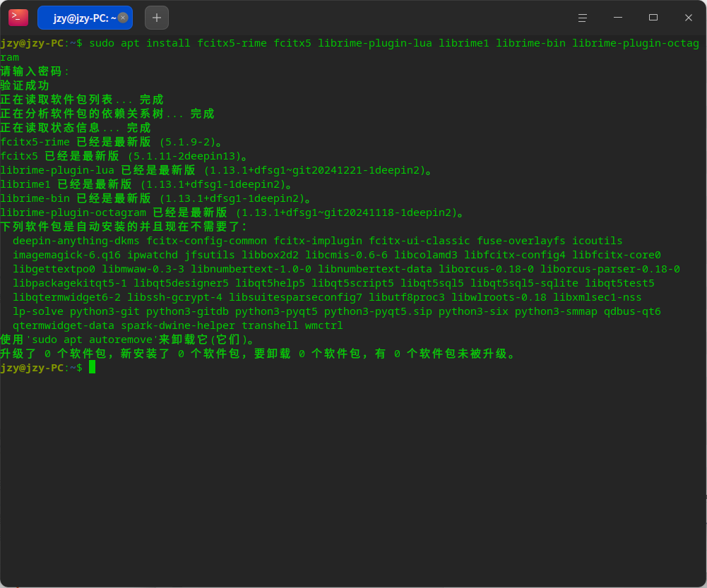Click version '(1.13.1+dfsg1~git20241118-1deepin2)'
The width and height of the screenshot is (707, 588).
[x=347, y=212]
